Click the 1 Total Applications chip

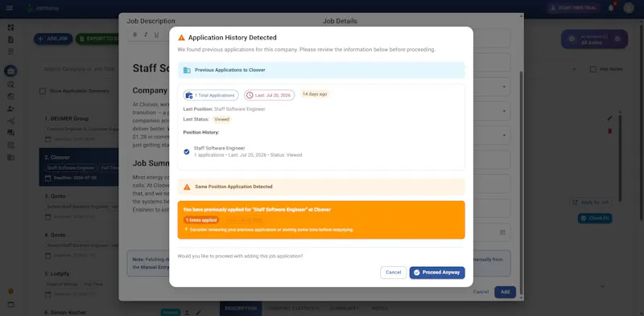(x=211, y=95)
